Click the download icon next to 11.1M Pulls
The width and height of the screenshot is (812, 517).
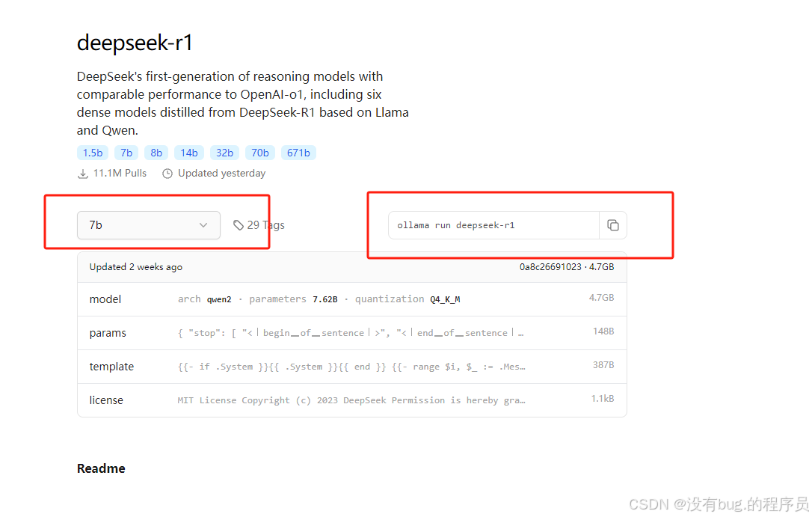coord(83,174)
